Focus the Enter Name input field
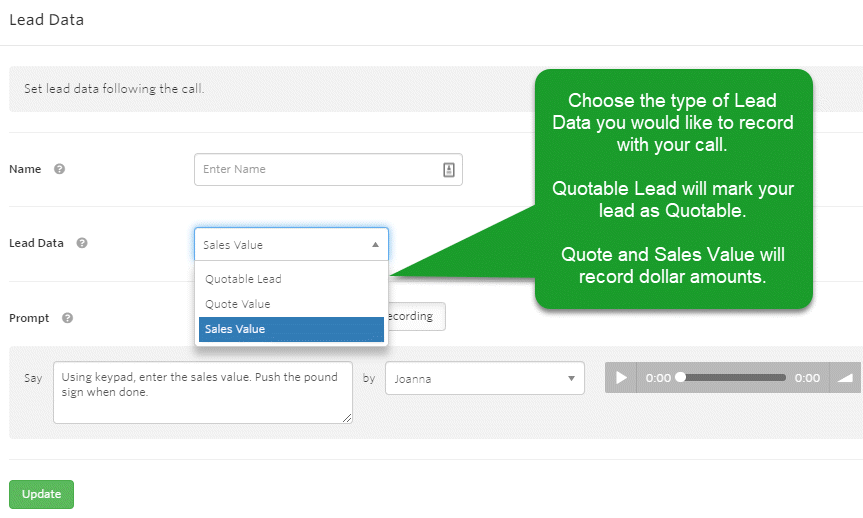 pyautogui.click(x=318, y=170)
